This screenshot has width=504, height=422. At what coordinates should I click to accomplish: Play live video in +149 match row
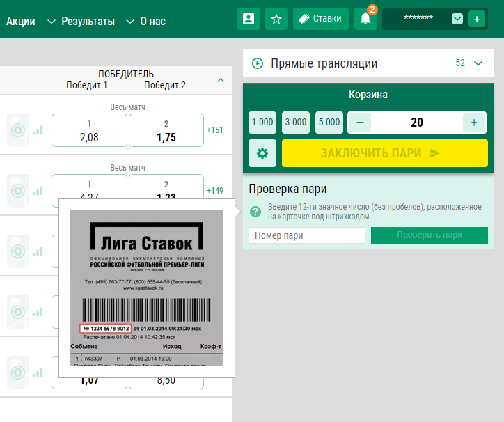18,191
